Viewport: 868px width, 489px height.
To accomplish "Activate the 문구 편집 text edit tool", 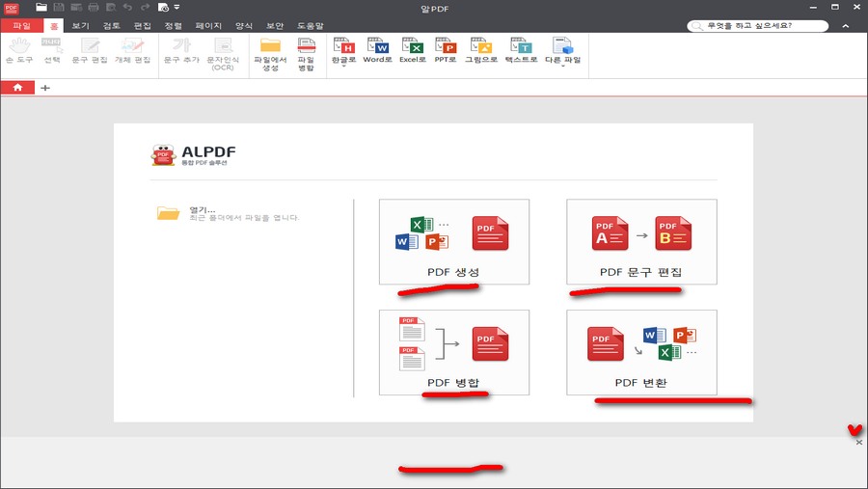I will (90, 51).
